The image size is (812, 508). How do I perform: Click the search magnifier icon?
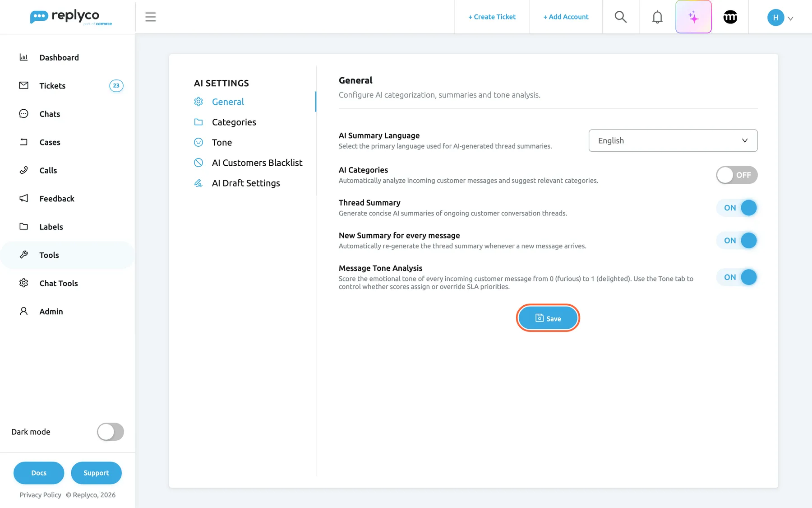point(621,17)
